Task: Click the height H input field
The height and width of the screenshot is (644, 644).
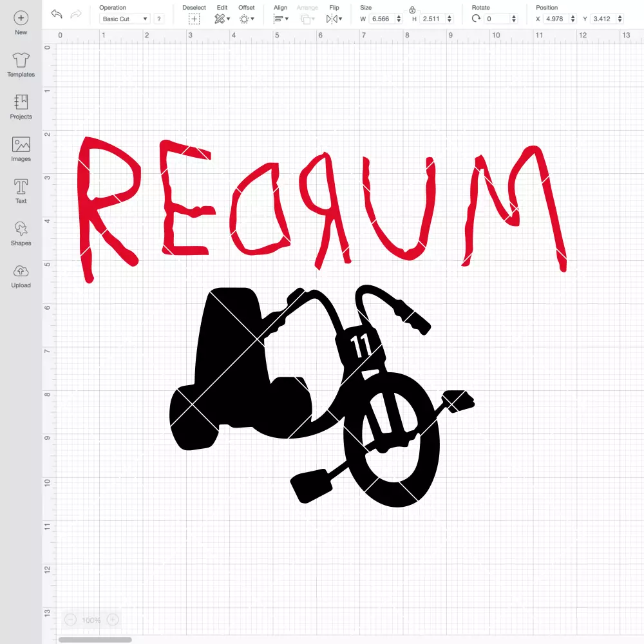Action: [433, 19]
